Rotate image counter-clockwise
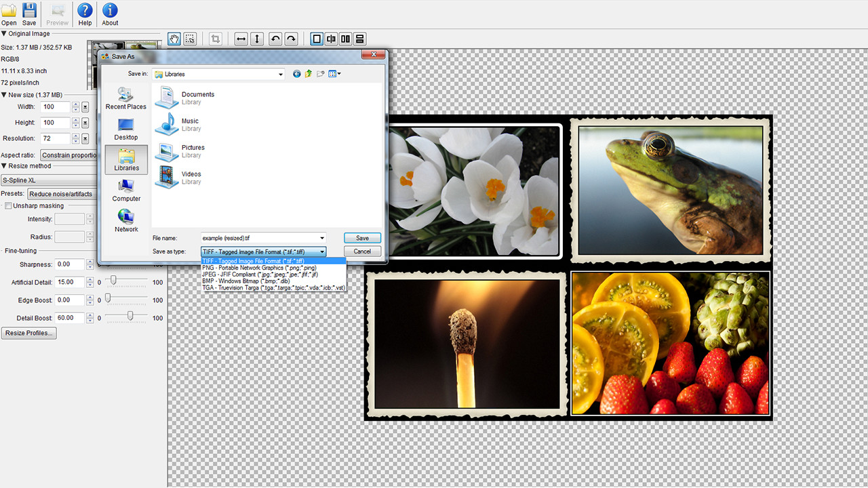 [275, 39]
